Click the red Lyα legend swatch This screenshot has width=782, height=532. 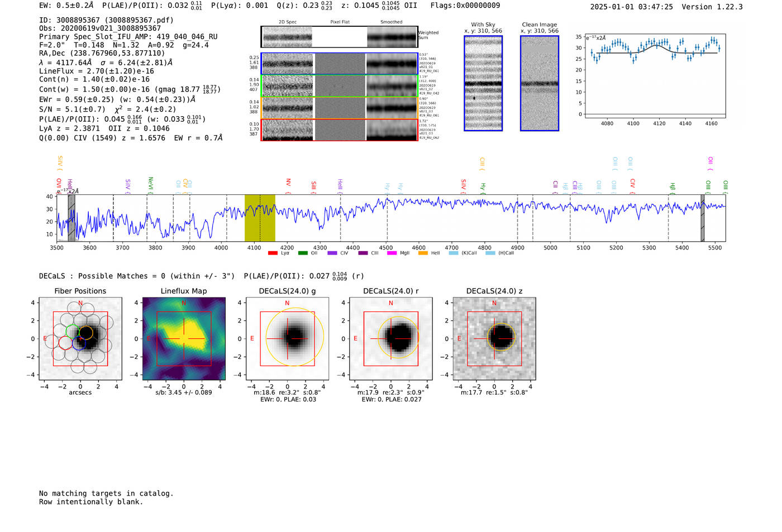coord(273,253)
